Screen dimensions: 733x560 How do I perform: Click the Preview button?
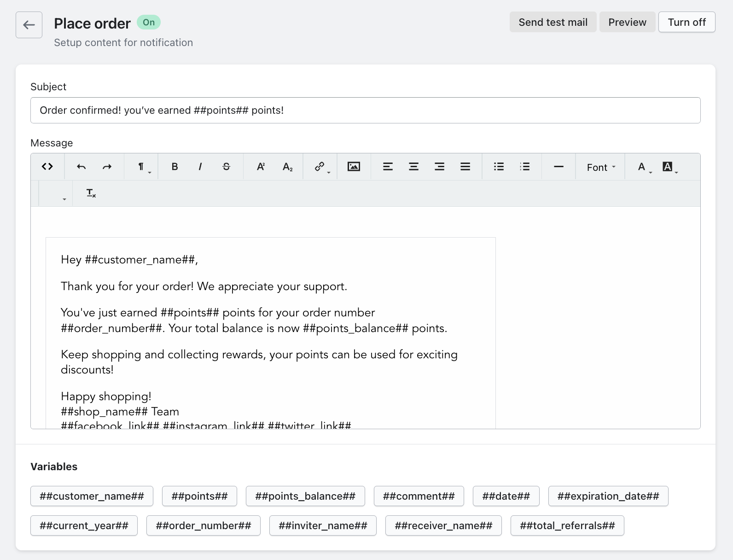pos(627,22)
